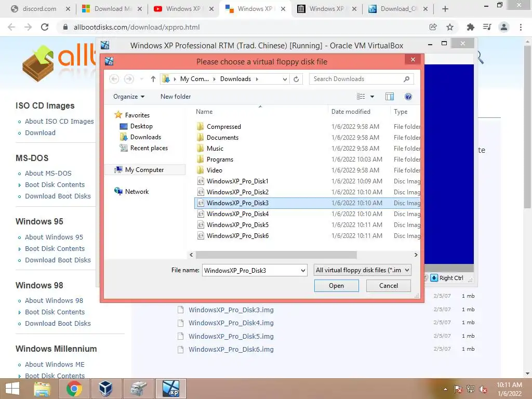Bookmark this page with star icon

tap(450, 27)
